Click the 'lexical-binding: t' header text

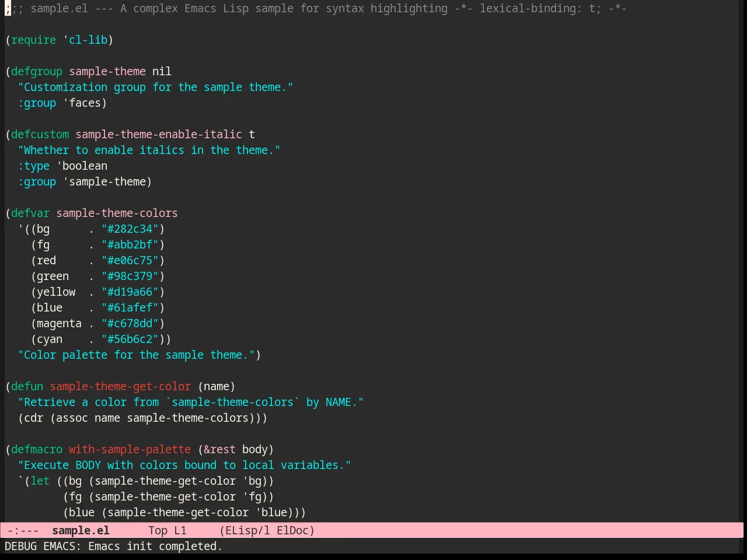pyautogui.click(x=536, y=8)
